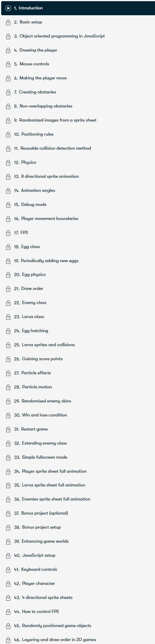Select lesson 9 Randomized images from a sprite sheet

tap(78, 120)
